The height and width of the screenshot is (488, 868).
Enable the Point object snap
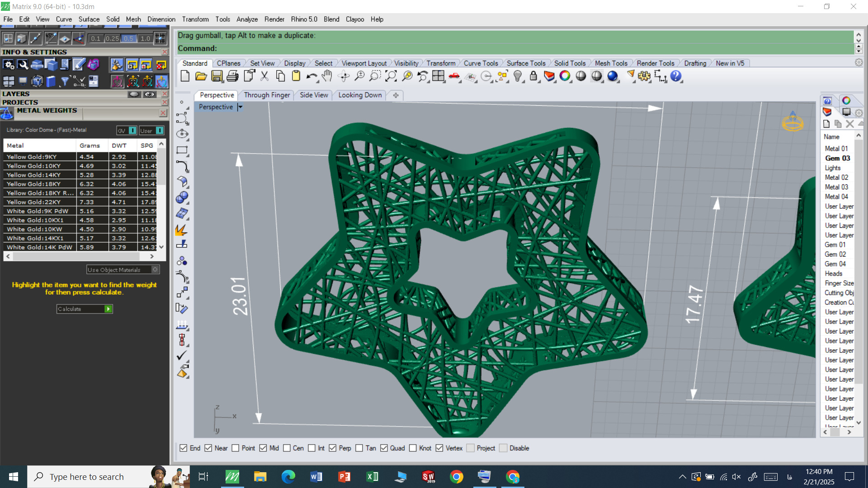pyautogui.click(x=235, y=448)
